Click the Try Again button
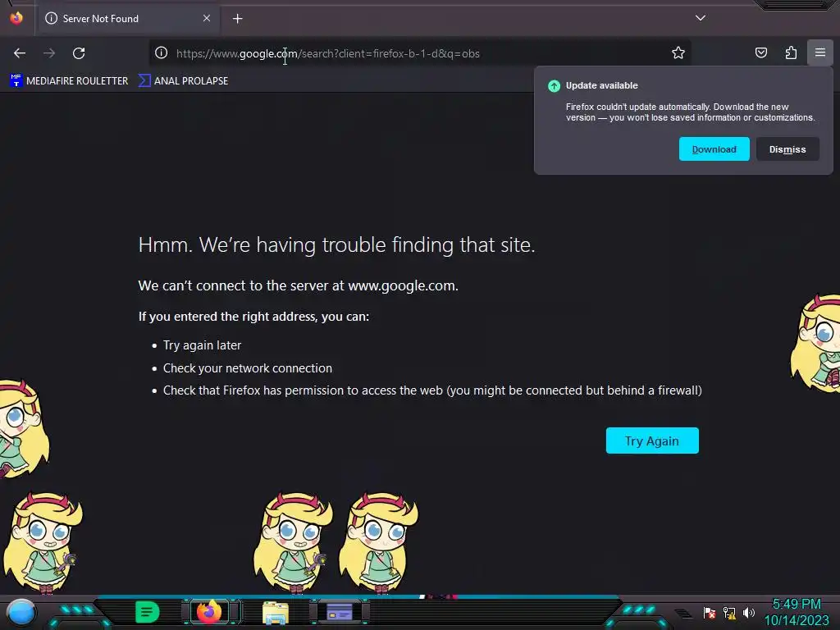Screen dimensions: 840x630 pyautogui.click(x=652, y=441)
